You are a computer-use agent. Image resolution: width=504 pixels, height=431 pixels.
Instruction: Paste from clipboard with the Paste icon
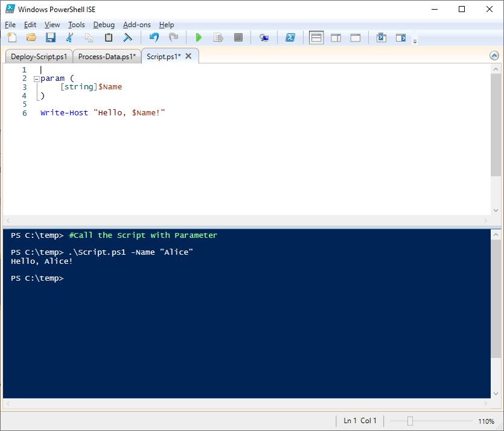109,37
